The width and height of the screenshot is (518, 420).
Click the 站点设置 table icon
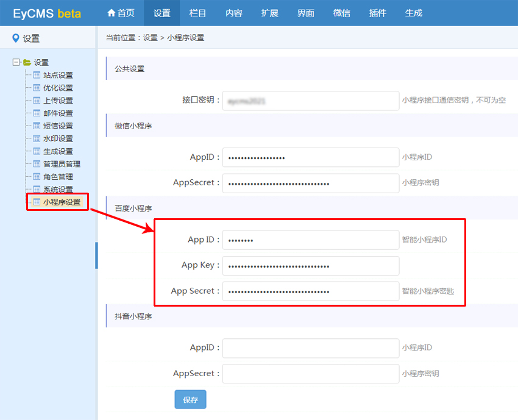37,75
